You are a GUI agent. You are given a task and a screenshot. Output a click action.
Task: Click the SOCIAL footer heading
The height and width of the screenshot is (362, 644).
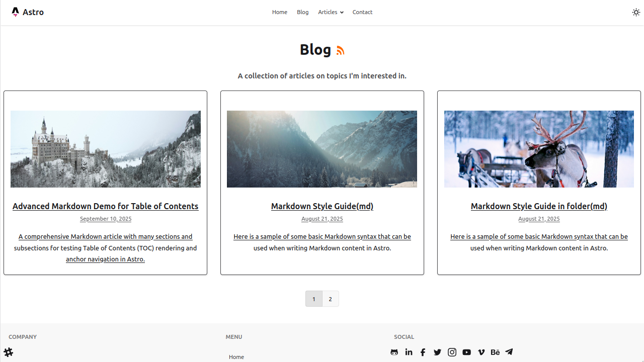click(404, 337)
